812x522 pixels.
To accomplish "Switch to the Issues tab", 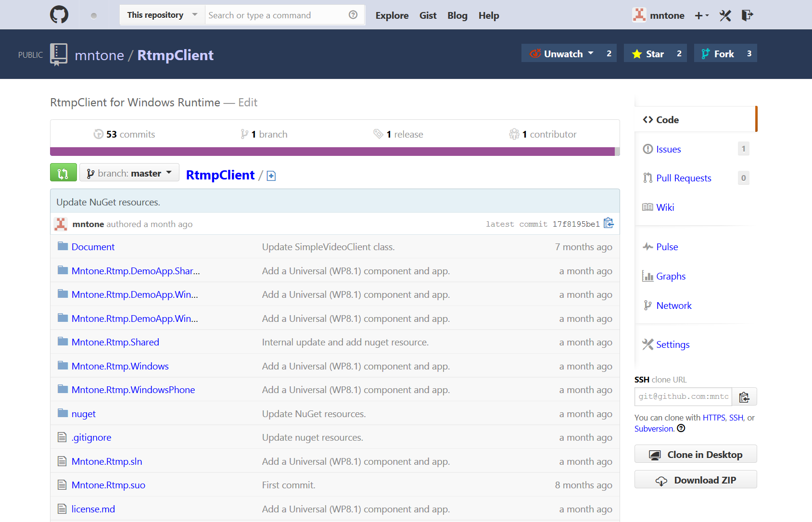I will tap(668, 149).
